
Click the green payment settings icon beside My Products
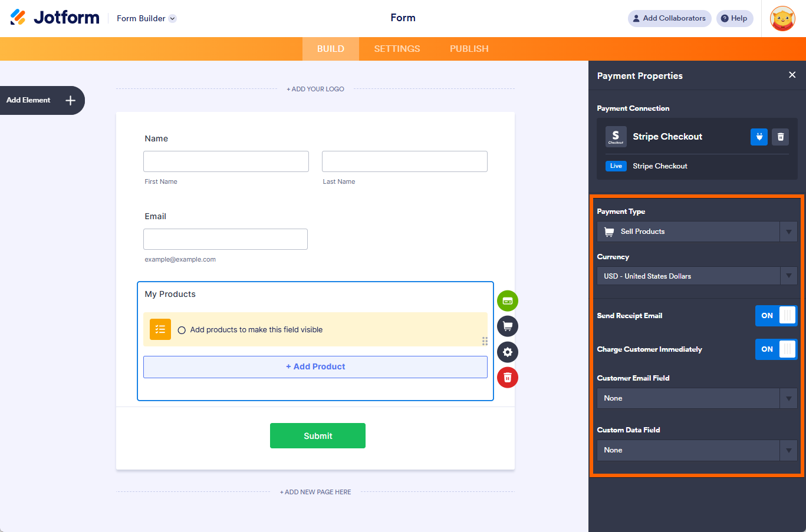[x=507, y=300]
